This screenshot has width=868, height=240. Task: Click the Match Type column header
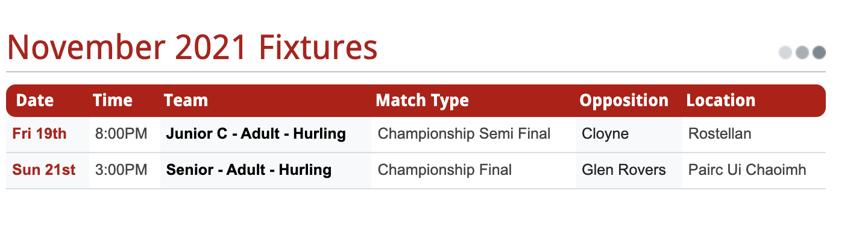click(x=422, y=100)
